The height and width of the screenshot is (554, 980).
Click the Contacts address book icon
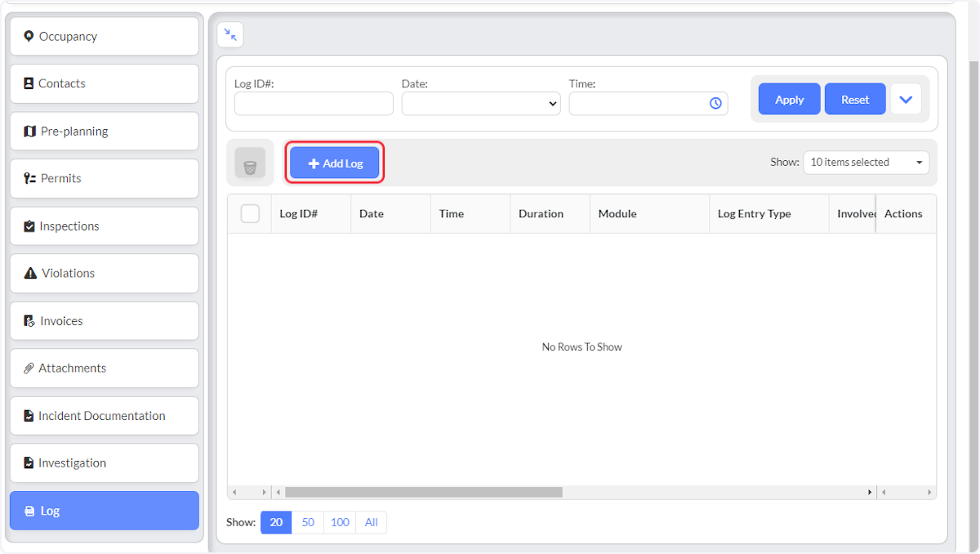29,83
